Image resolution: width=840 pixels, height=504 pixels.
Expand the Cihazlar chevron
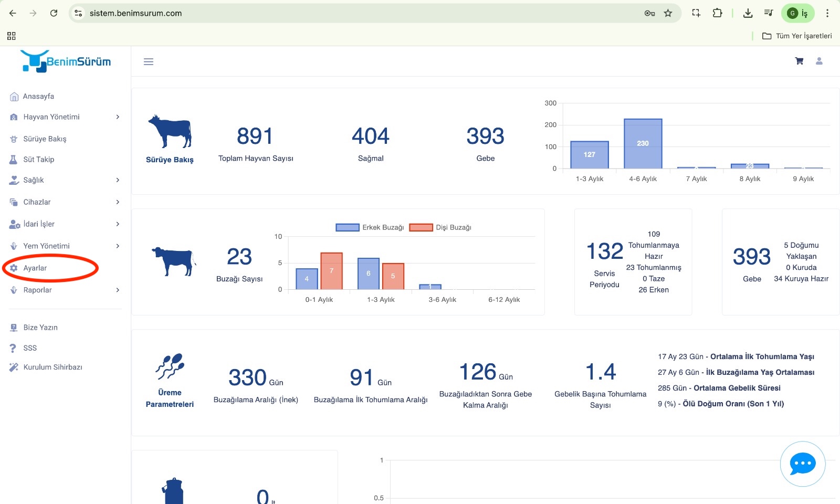point(118,202)
